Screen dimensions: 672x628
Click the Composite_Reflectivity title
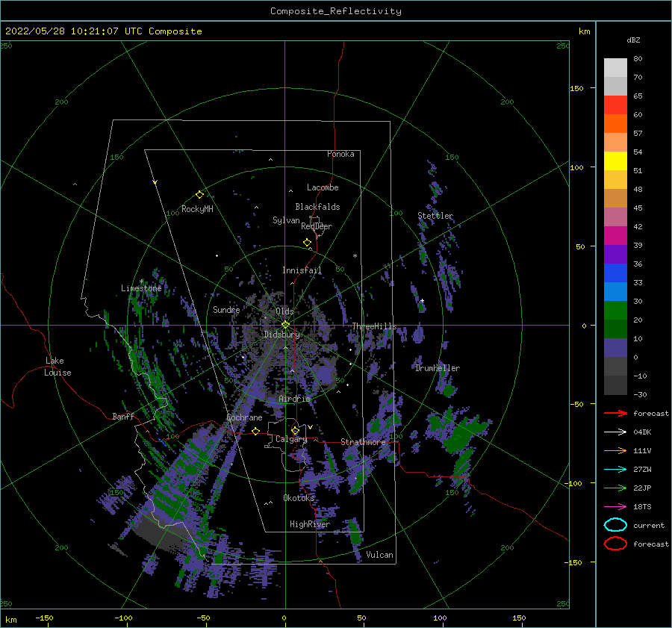336,11
